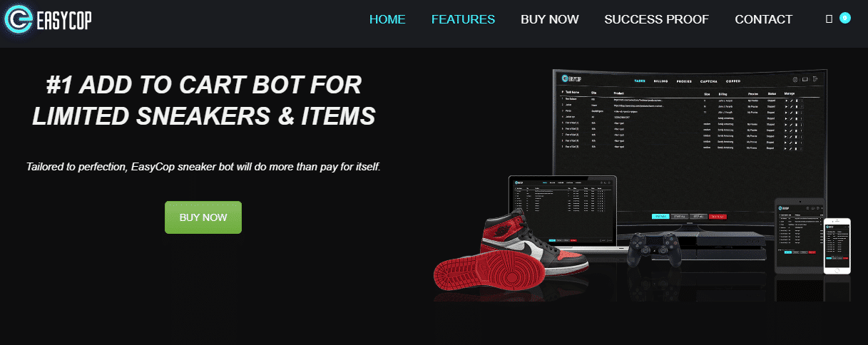Click the black game controller image
Image resolution: width=868 pixels, height=345 pixels.
click(652, 252)
